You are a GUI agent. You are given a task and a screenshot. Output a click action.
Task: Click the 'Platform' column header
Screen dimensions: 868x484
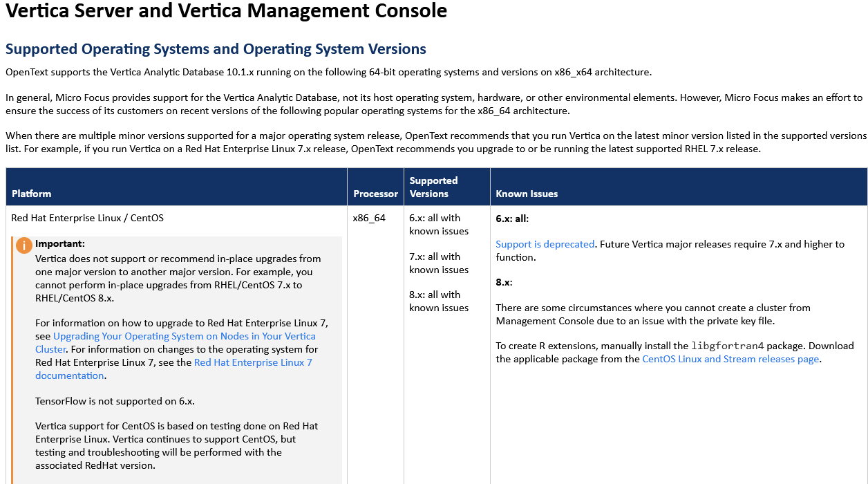[176, 187]
